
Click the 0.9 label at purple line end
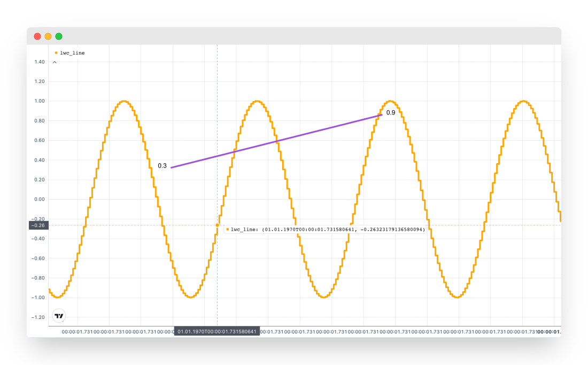391,113
